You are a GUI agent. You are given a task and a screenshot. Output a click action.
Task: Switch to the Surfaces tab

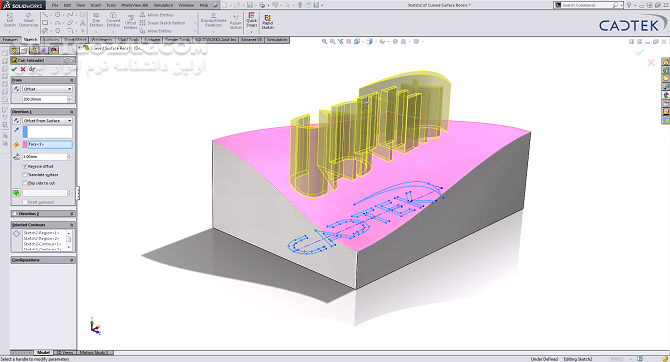click(51, 40)
